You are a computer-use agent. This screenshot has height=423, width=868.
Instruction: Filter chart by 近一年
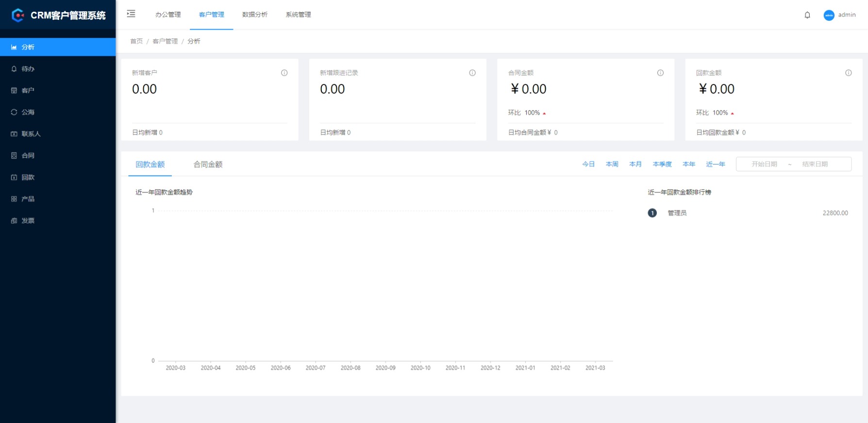click(x=716, y=164)
